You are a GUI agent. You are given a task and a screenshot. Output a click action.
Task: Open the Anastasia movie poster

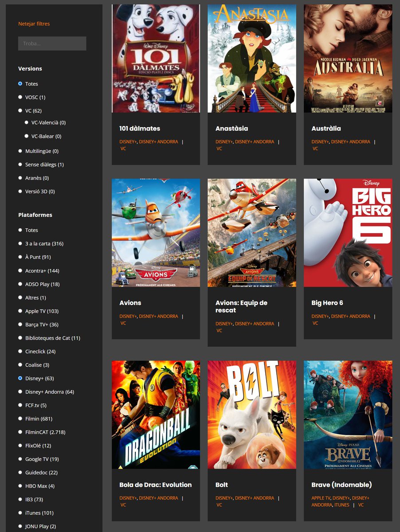[252, 59]
